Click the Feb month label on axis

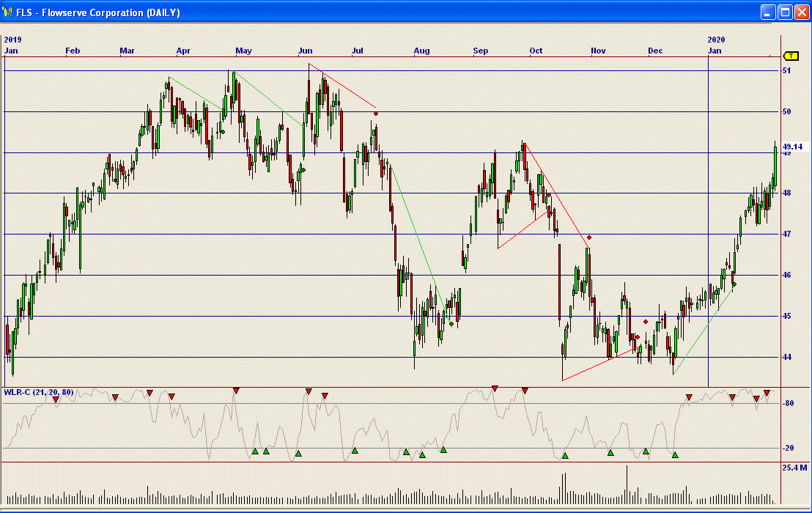(x=73, y=51)
